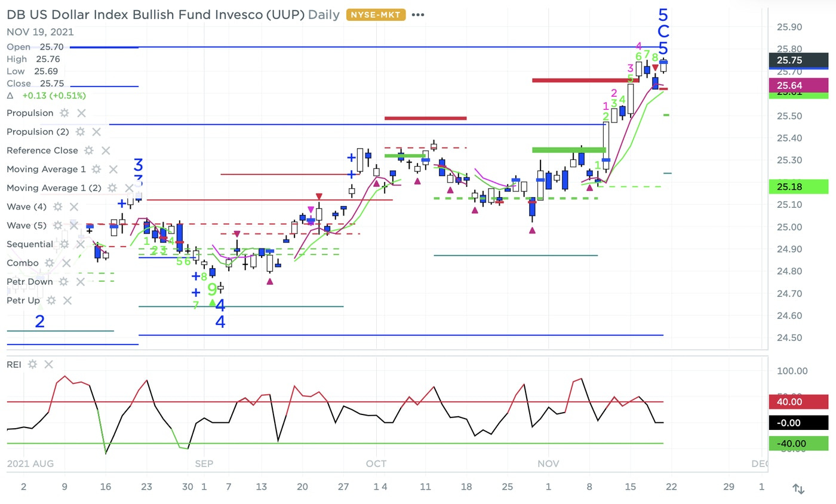Open settings gear for Moving Average 1 (2)
This screenshot has height=504, width=836.
tap(112, 188)
